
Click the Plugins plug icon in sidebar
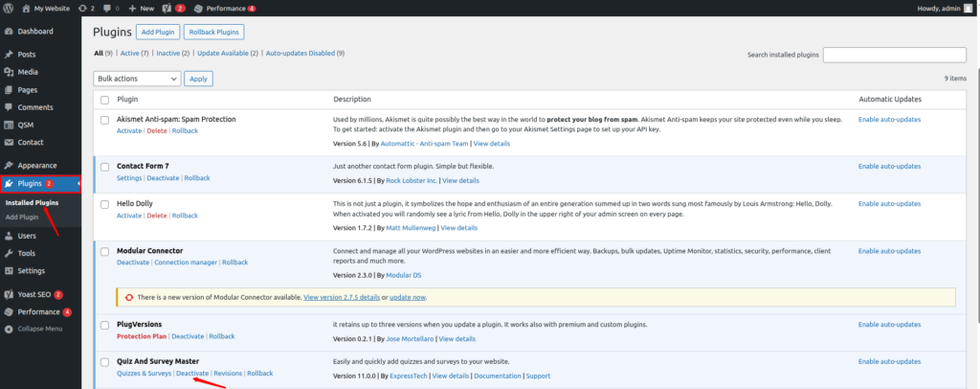[9, 183]
